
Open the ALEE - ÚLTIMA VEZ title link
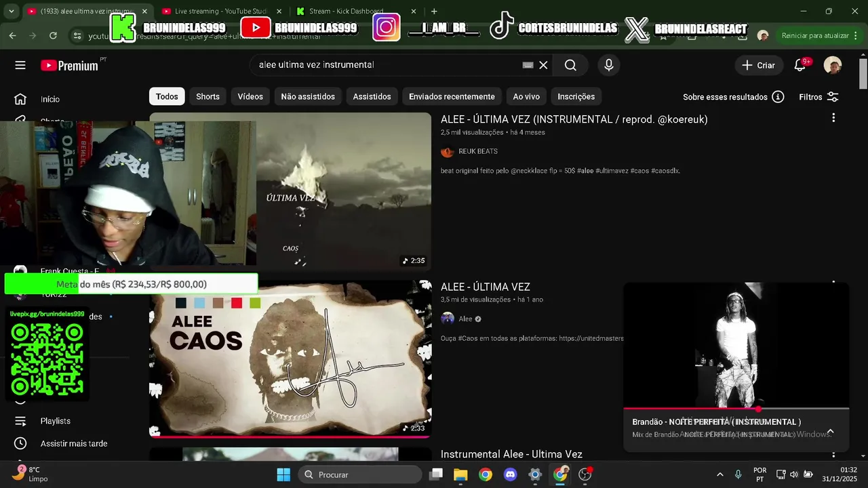pyautogui.click(x=485, y=287)
